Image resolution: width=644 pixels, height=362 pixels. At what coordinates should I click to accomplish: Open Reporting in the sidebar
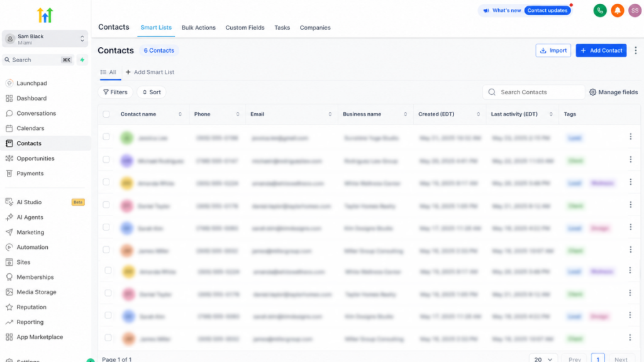pyautogui.click(x=30, y=322)
